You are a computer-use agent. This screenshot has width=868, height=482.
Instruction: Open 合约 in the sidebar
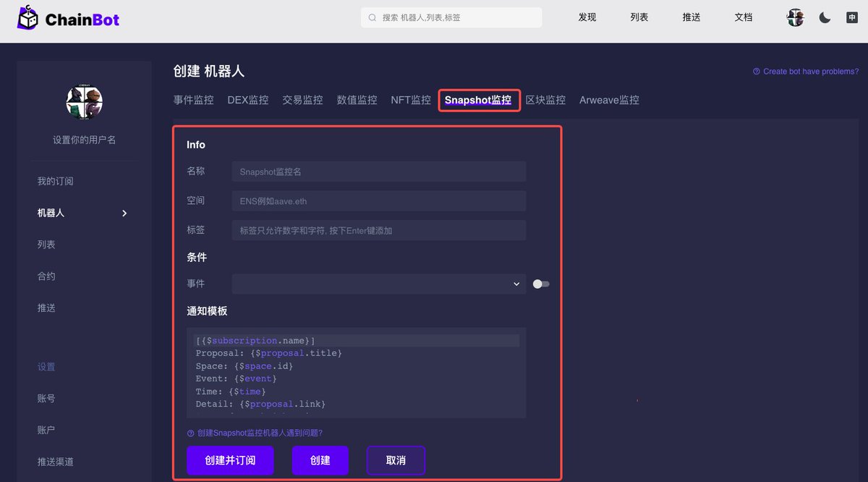(46, 276)
